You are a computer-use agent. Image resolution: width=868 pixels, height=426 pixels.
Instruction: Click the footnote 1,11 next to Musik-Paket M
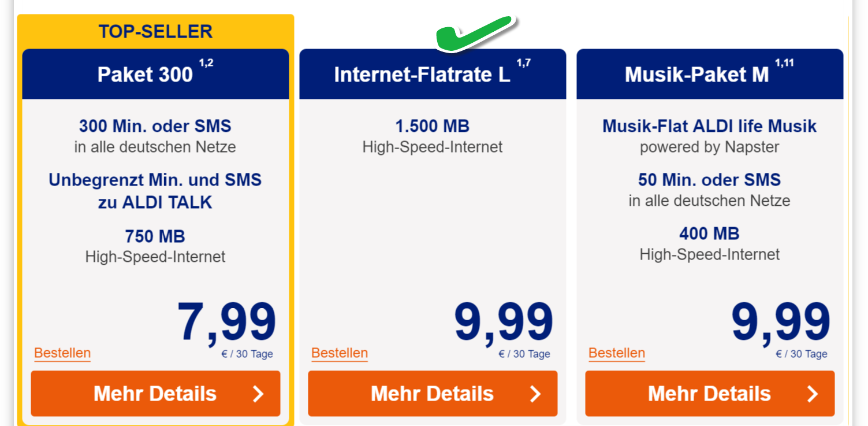pos(784,63)
